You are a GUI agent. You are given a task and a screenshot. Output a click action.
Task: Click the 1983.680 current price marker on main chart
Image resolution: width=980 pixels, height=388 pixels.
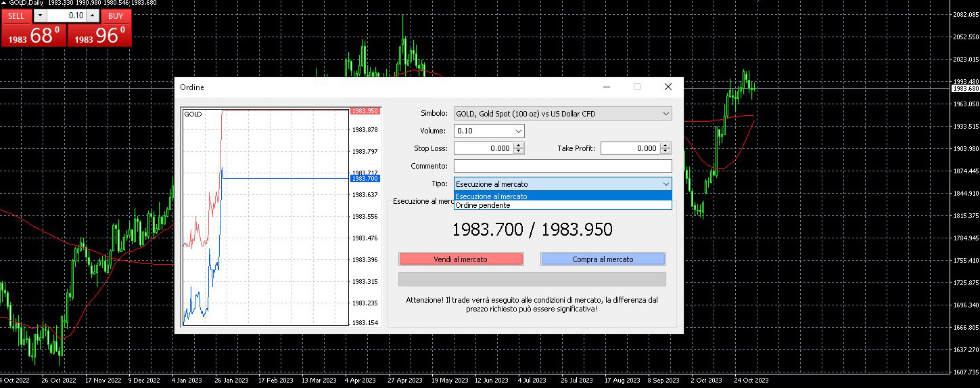(965, 89)
